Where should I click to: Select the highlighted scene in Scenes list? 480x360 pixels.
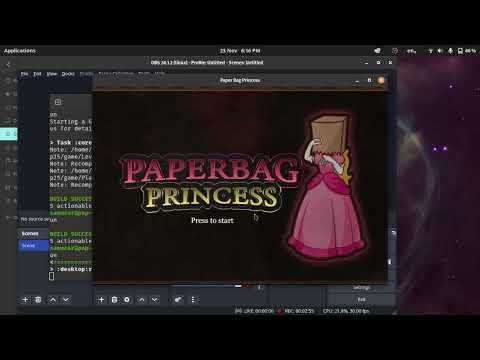pos(34,246)
